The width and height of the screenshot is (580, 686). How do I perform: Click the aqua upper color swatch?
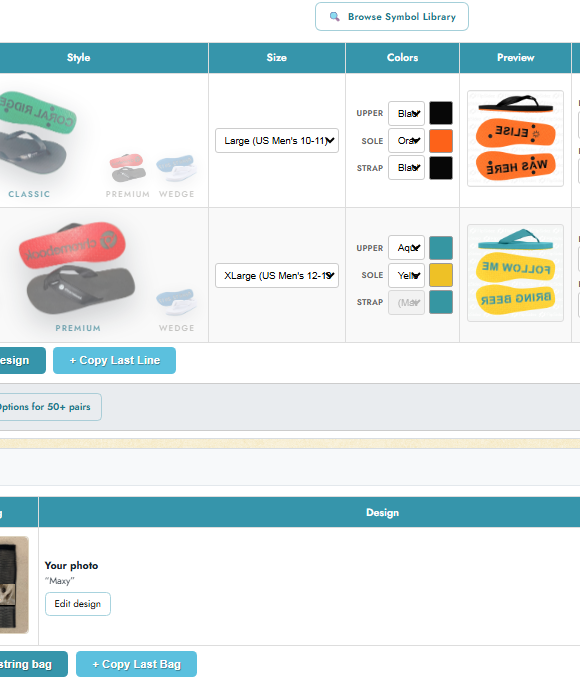click(x=441, y=248)
